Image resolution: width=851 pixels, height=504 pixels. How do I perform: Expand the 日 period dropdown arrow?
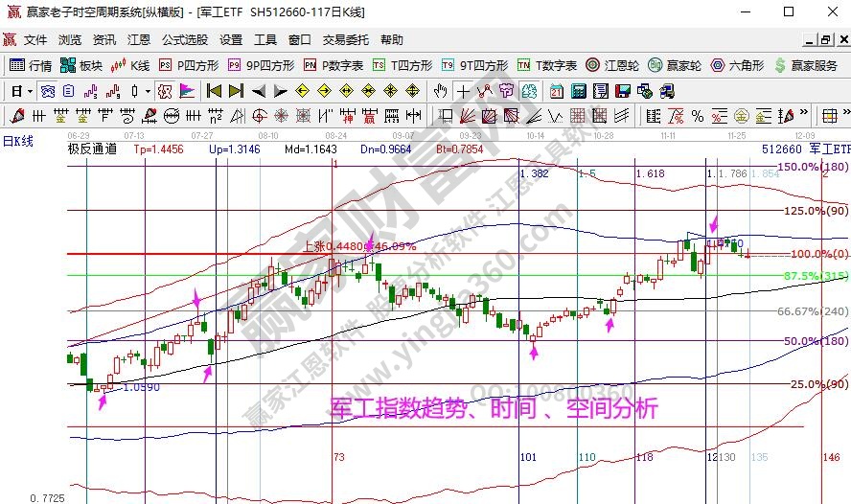pos(30,91)
